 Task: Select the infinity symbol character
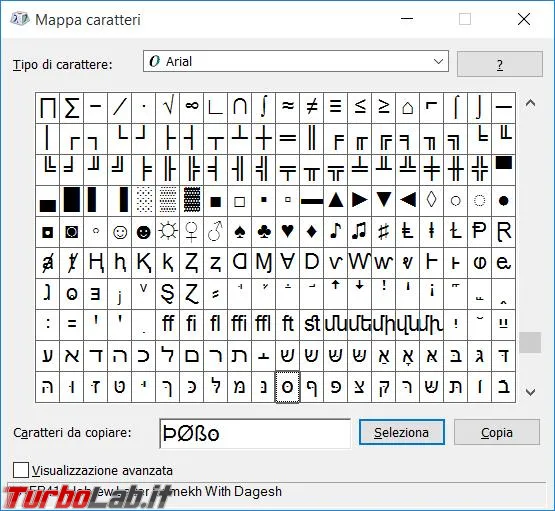191,108
